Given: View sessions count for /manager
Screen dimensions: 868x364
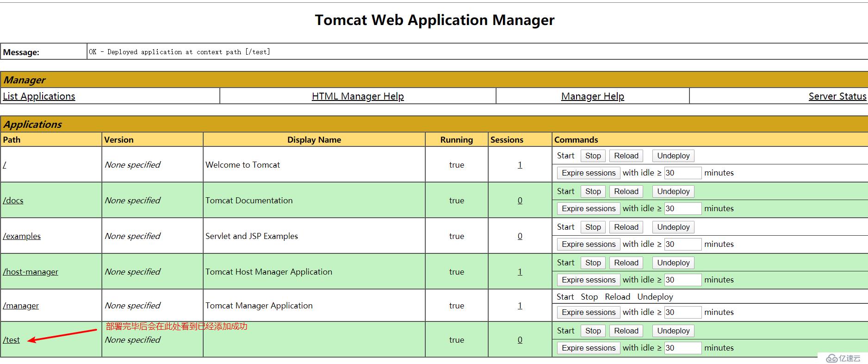Looking at the screenshot, I should point(520,306).
